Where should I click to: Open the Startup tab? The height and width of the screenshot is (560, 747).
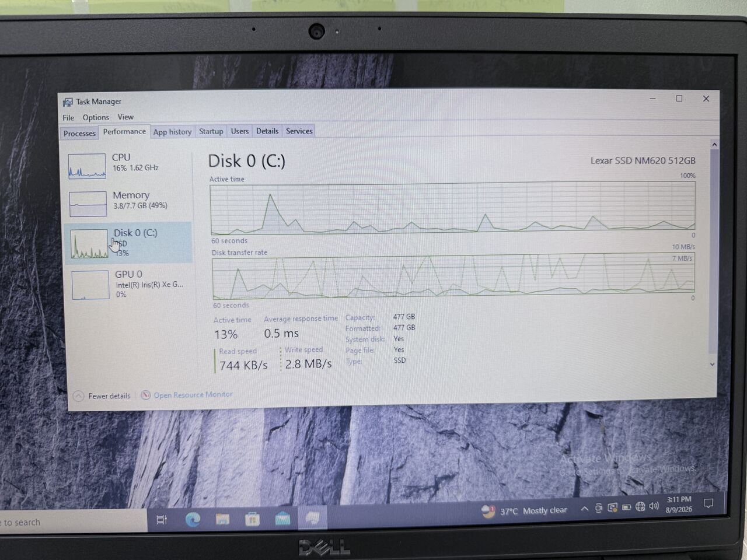pos(211,131)
